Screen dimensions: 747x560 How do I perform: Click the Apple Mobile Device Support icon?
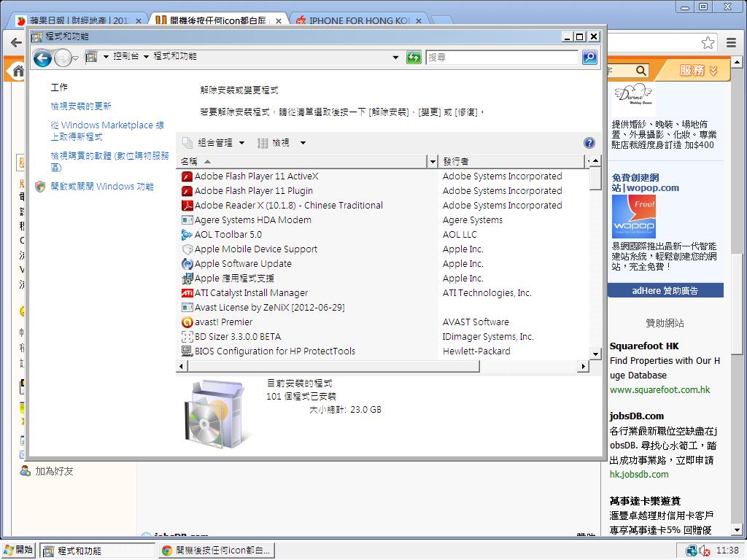pos(187,249)
